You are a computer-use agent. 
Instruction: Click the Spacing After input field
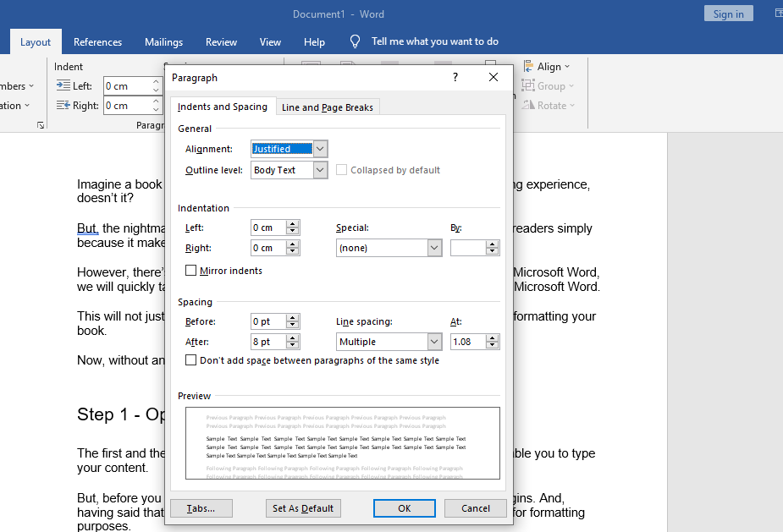(267, 342)
